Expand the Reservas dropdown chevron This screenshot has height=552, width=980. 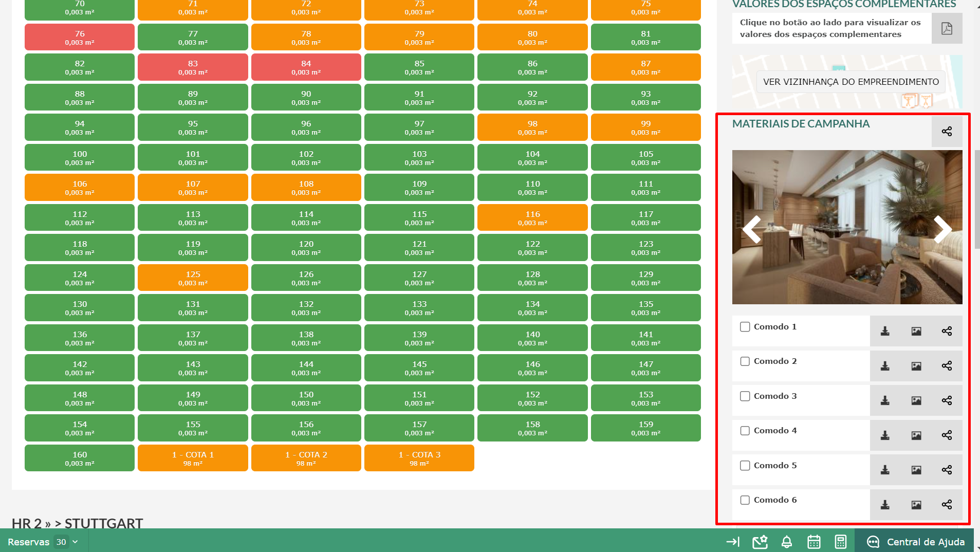[x=76, y=542]
